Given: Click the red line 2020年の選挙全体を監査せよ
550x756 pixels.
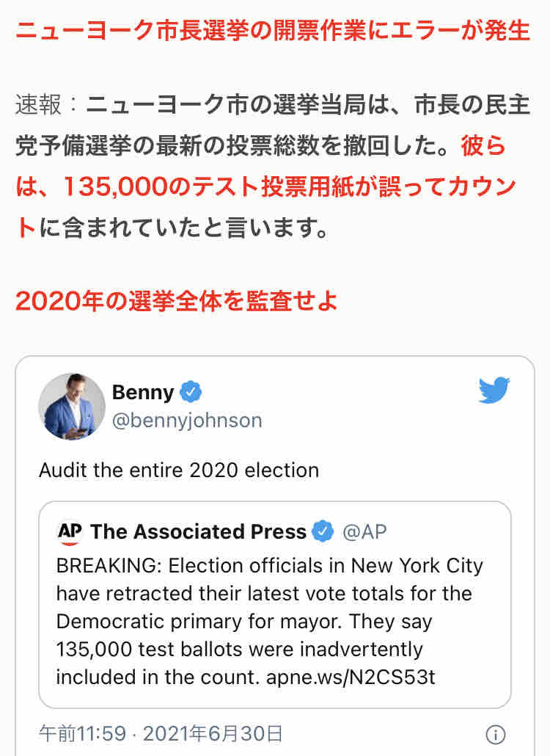Looking at the screenshot, I should (177, 301).
